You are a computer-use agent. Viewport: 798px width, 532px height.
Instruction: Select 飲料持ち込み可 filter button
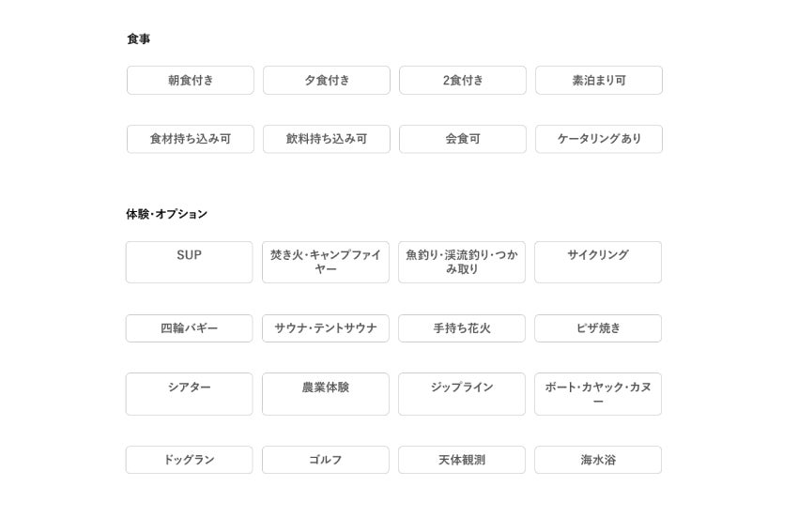pos(327,139)
